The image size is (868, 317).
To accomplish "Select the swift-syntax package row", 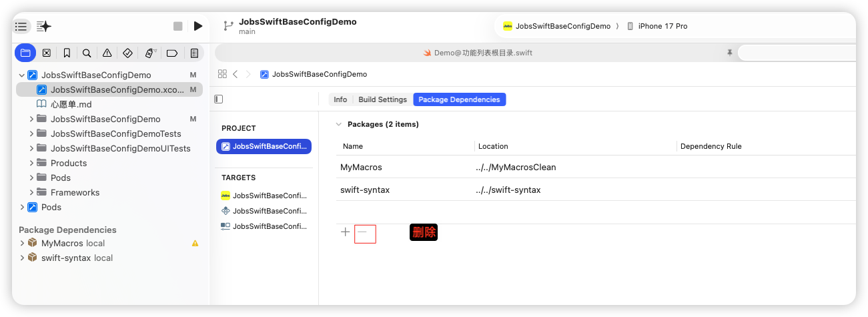I will click(596, 190).
